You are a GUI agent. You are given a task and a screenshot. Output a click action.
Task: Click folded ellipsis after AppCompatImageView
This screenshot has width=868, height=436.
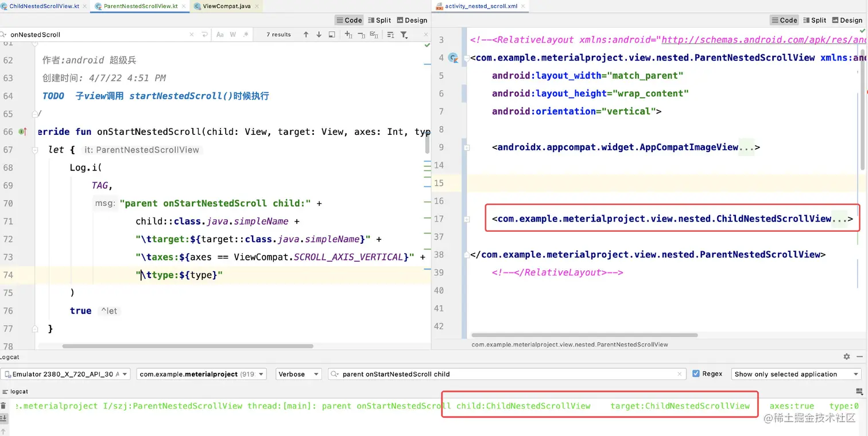click(746, 147)
